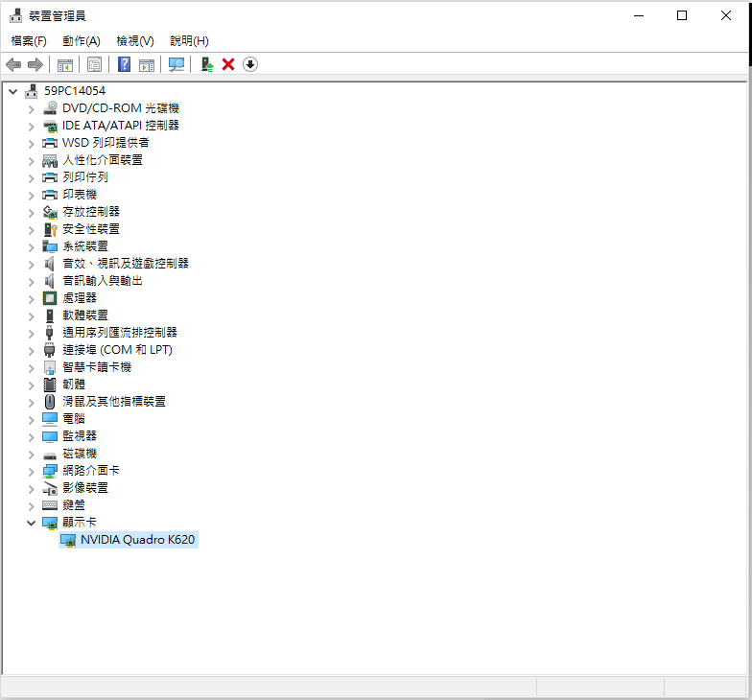The height and width of the screenshot is (700, 752).
Task: Click the 影像裝置 camera icon
Action: [50, 488]
